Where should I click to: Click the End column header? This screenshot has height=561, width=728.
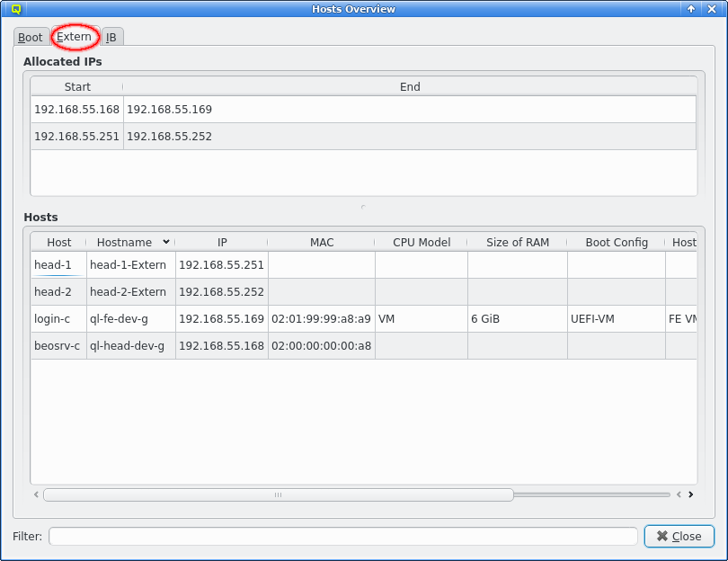(x=410, y=87)
